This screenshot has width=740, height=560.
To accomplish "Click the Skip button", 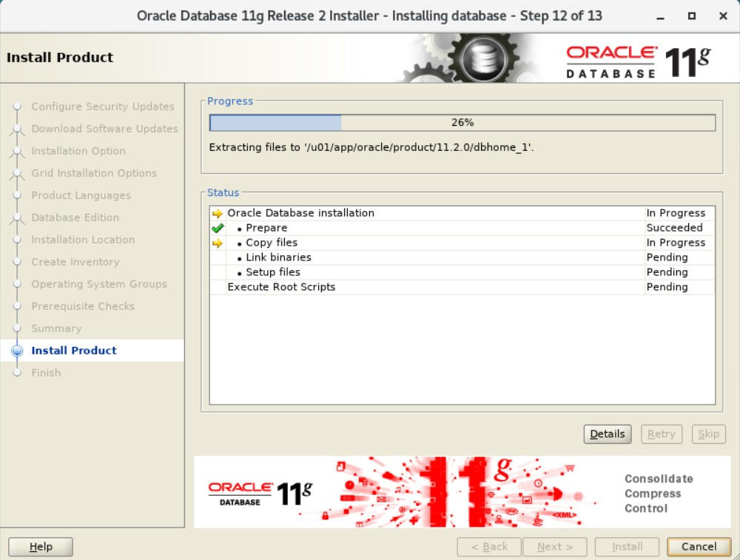I will [708, 434].
